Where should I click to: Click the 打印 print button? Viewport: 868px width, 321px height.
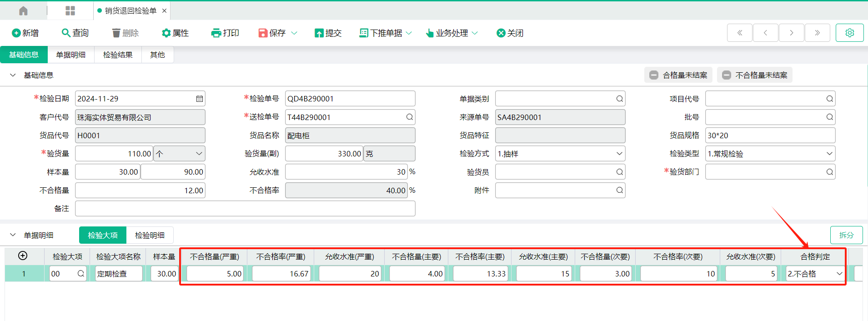(x=226, y=33)
